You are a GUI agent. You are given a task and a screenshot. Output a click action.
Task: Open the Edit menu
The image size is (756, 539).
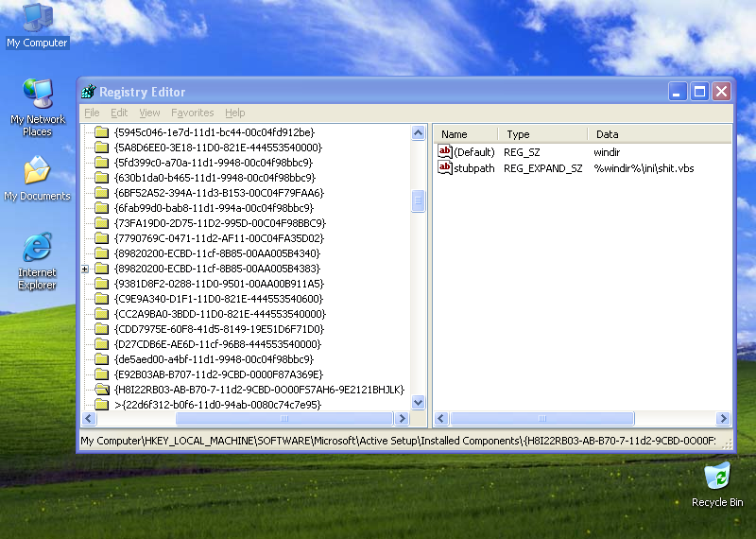[119, 113]
